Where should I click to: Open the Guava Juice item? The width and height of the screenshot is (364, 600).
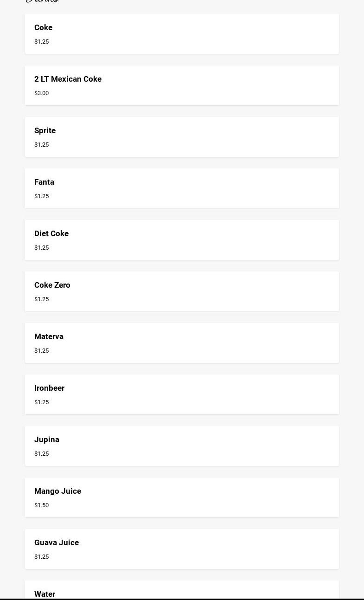pos(57,543)
